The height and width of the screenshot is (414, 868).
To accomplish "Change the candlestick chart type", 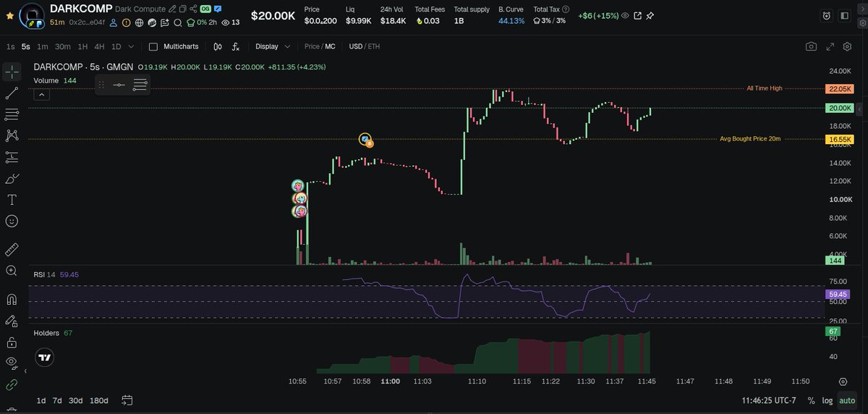I will (x=218, y=46).
